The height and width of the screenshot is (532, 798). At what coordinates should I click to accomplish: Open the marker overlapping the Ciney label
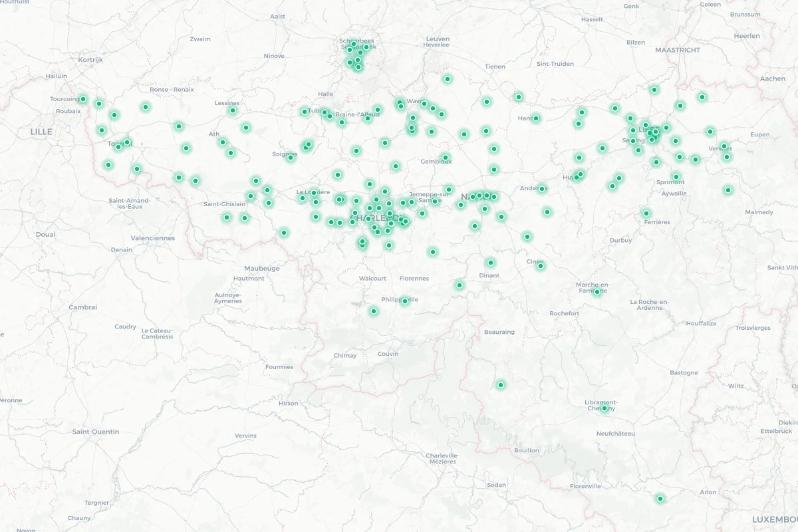coord(540,266)
